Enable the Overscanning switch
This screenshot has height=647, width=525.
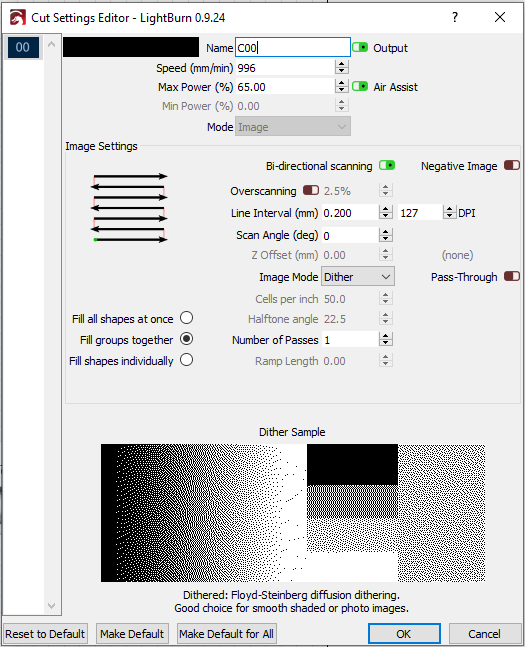[x=311, y=190]
